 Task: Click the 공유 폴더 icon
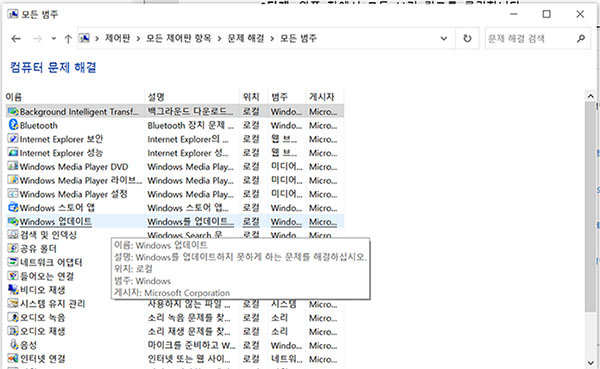click(x=13, y=248)
